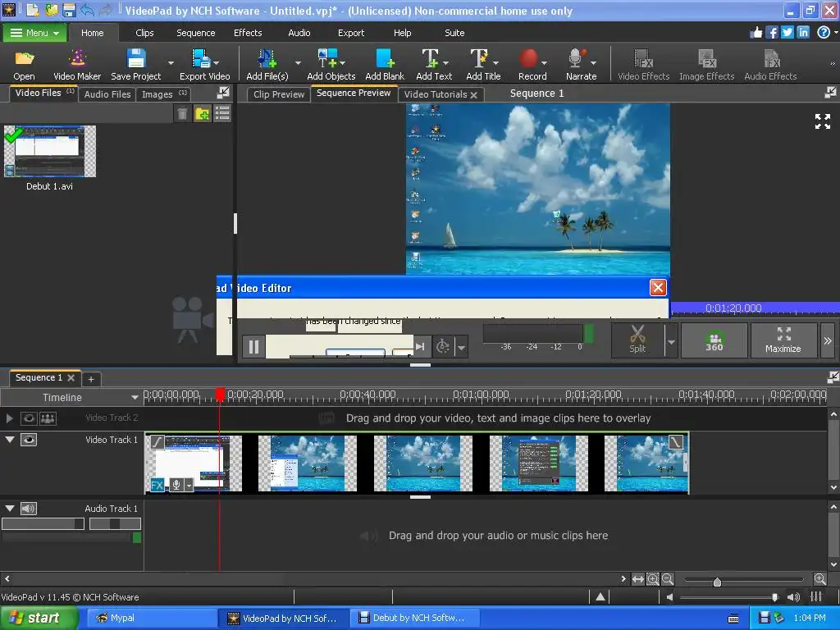This screenshot has width=840, height=630.
Task: Click the Windows start button
Action: click(x=39, y=618)
